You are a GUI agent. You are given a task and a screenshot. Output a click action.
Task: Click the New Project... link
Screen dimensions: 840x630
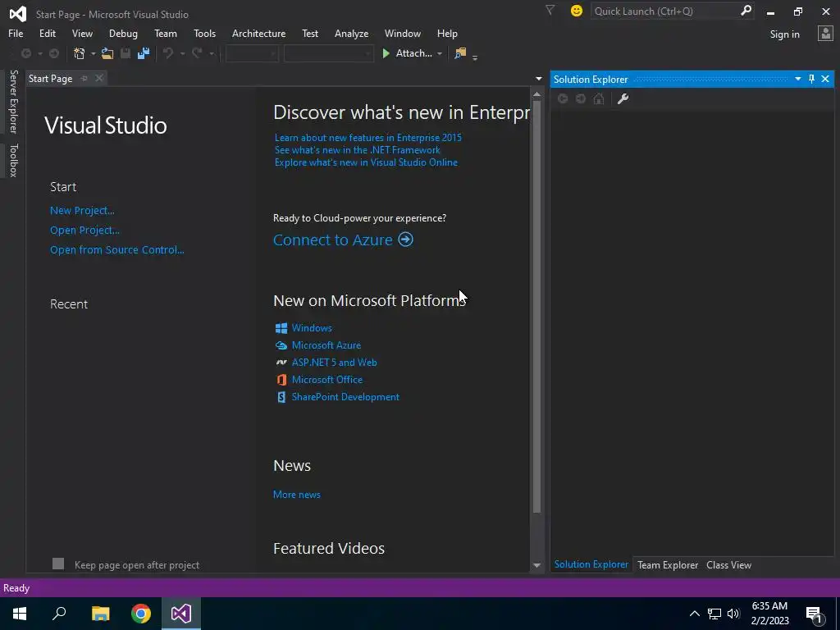[x=82, y=211]
